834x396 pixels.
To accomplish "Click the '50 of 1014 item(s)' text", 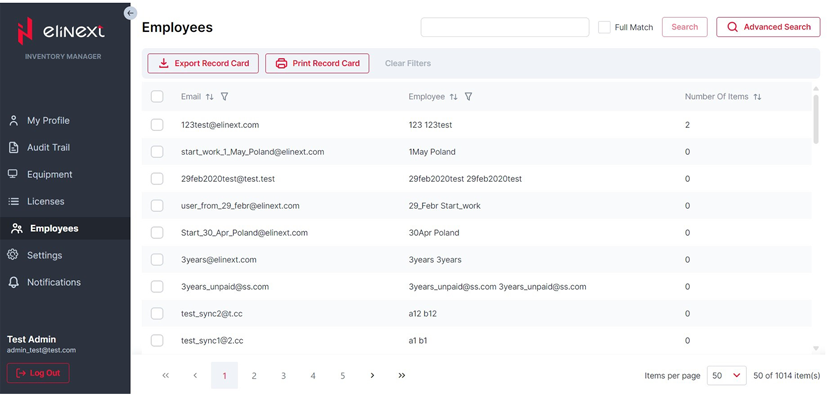I will [x=787, y=375].
